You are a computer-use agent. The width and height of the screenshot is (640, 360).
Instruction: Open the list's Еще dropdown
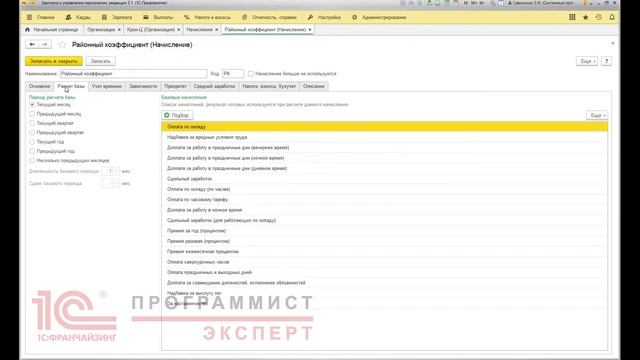[x=597, y=116]
